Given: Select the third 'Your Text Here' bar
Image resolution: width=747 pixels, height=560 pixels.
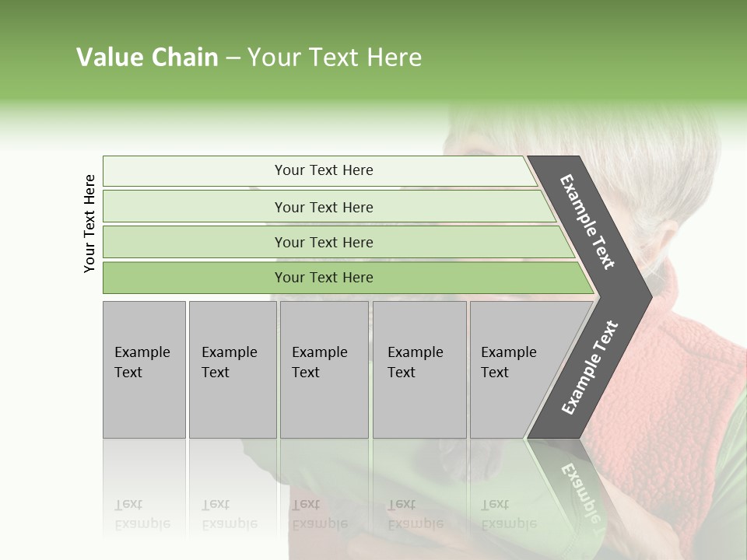Looking at the screenshot, I should (x=338, y=242).
